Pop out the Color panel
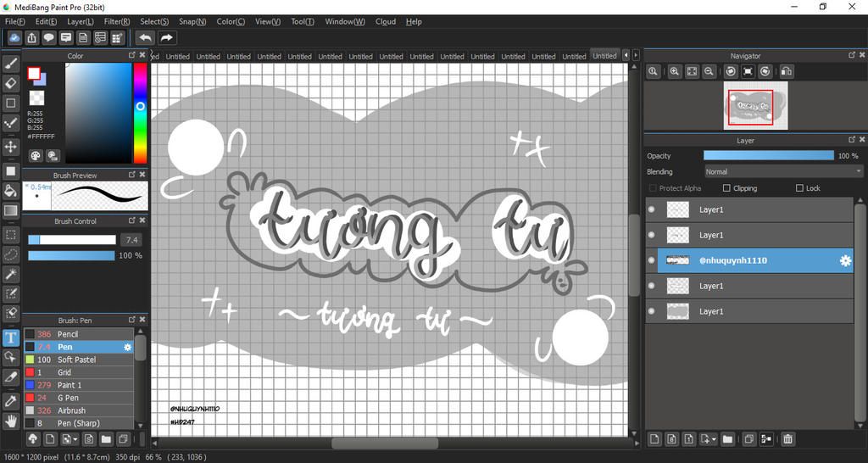Screen dimensions: 868x463 [x=131, y=55]
